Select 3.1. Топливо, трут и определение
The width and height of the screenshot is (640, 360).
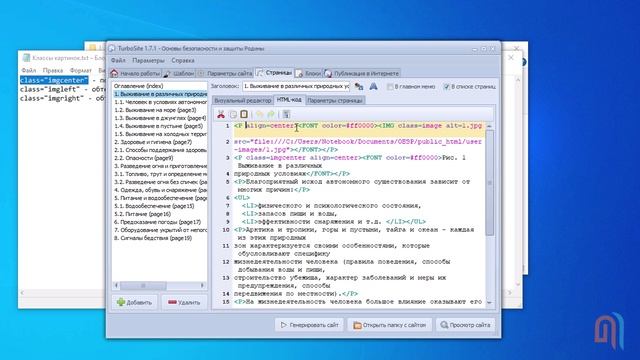[x=160, y=174]
